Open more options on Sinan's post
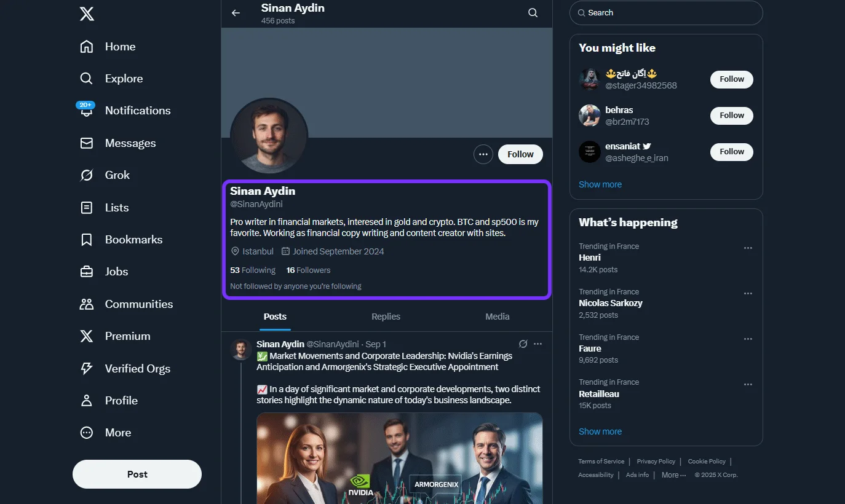Viewport: 845px width, 504px height. pyautogui.click(x=538, y=344)
